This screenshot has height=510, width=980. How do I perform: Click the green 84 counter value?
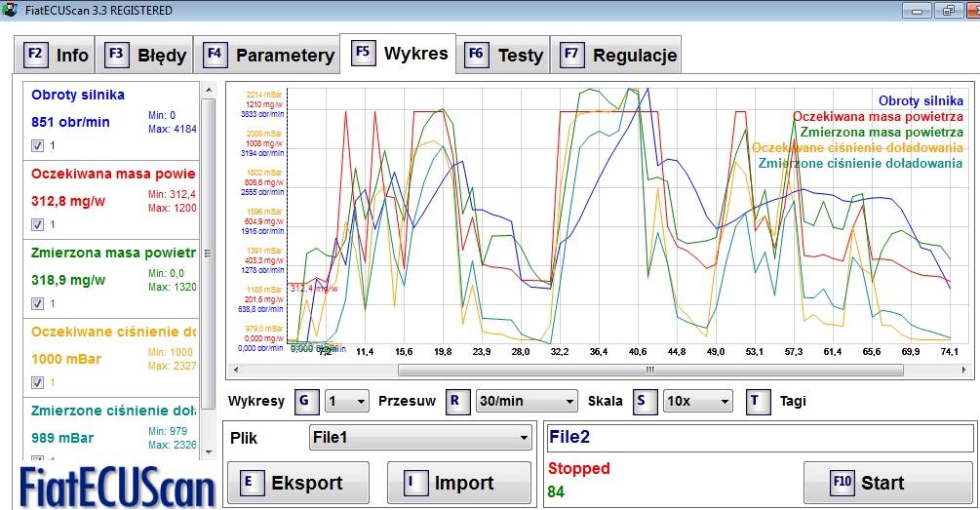556,491
